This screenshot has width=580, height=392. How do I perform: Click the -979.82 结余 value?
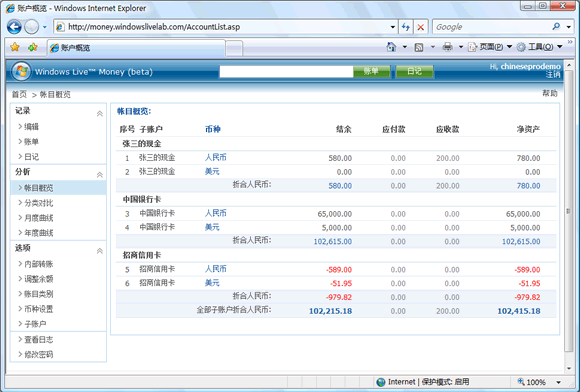(x=339, y=297)
